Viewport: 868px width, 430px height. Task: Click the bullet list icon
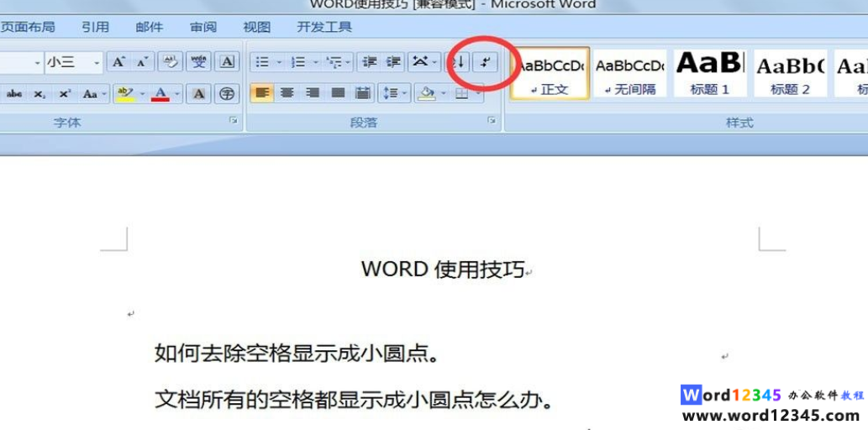[x=262, y=62]
